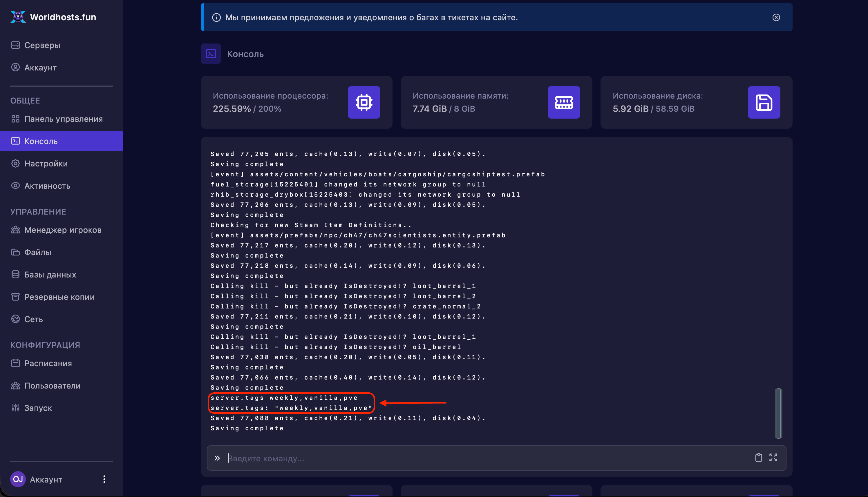Viewport: 868px width, 497px height.
Task: Click console line ending 'oil_barrel'
Action: click(336, 347)
